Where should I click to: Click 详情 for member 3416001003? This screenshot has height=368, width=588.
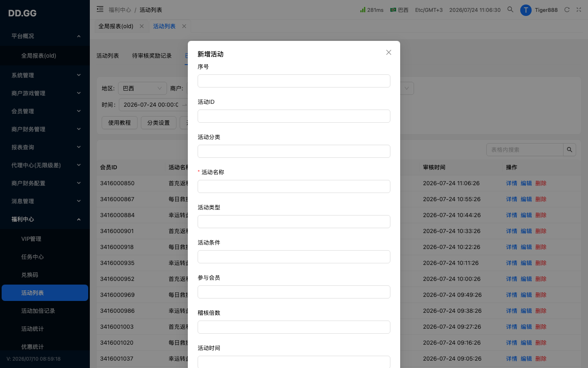click(x=511, y=327)
